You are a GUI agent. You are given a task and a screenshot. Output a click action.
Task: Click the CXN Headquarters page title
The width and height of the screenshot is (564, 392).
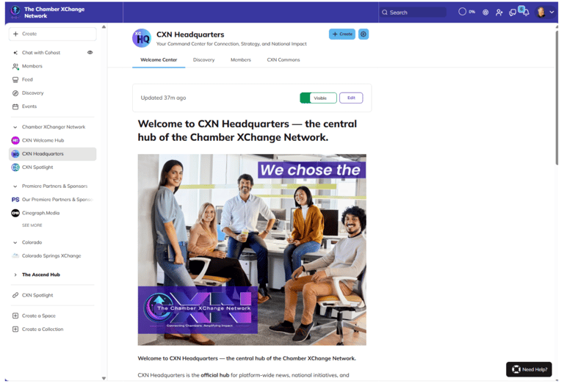pos(190,35)
